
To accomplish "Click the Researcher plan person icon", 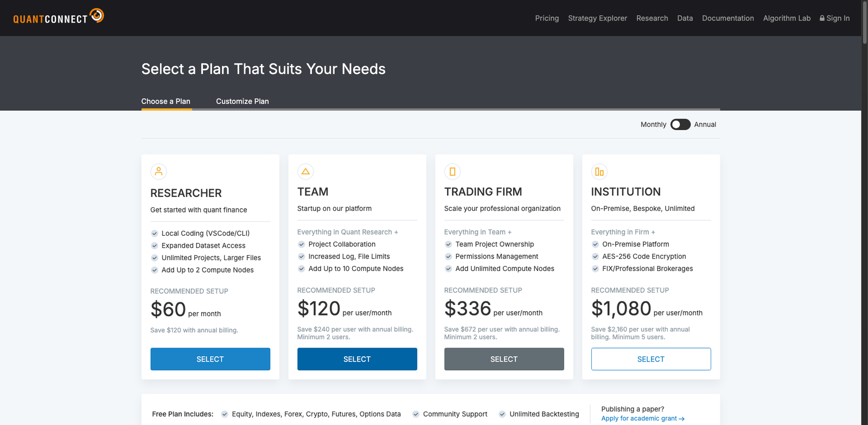I will pyautogui.click(x=158, y=172).
